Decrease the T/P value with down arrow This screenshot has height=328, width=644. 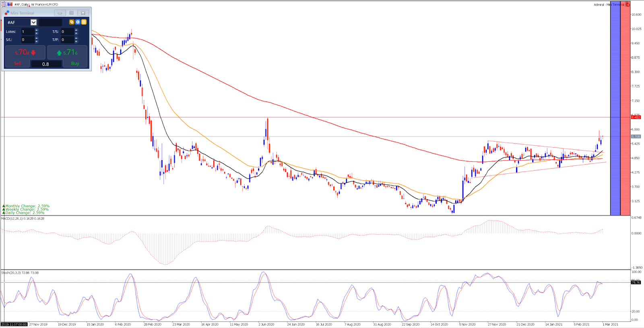point(76,41)
